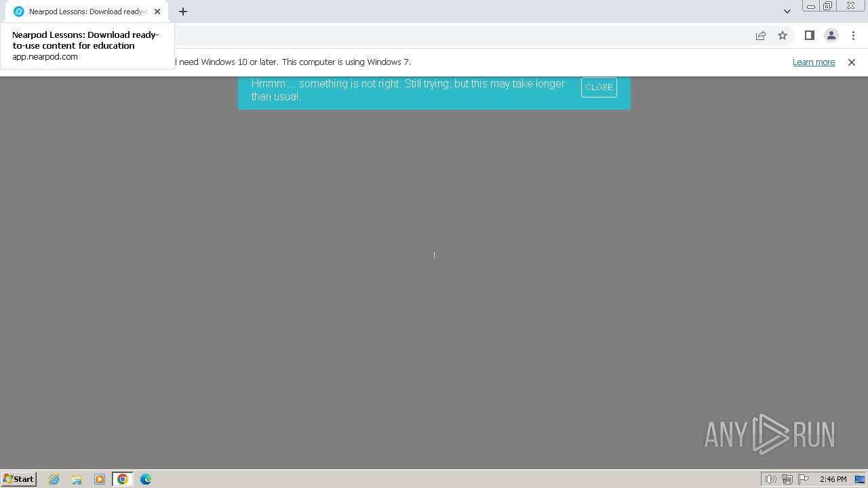The image size is (868, 488).
Task: Dismiss the Windows 7 warning bar
Action: tap(852, 62)
